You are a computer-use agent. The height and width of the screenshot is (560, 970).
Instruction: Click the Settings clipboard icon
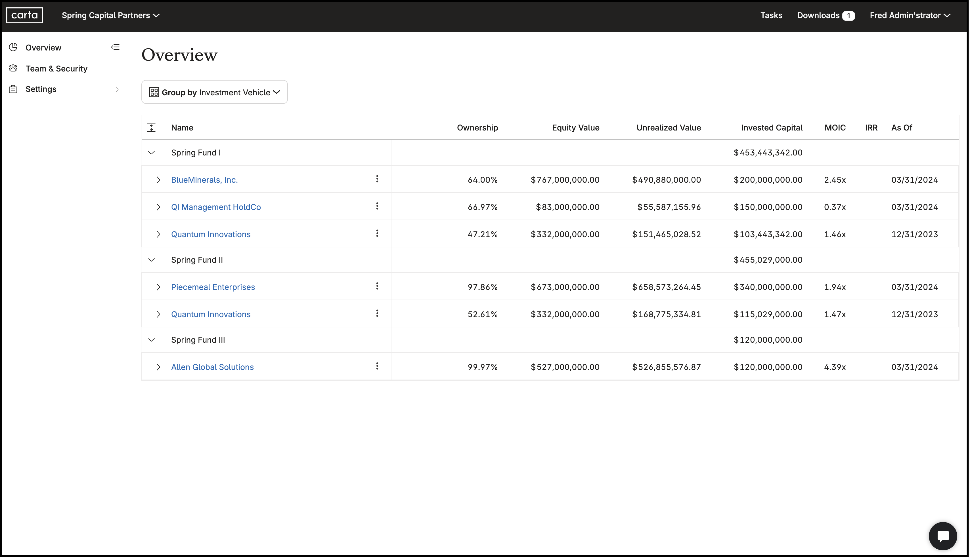(13, 89)
